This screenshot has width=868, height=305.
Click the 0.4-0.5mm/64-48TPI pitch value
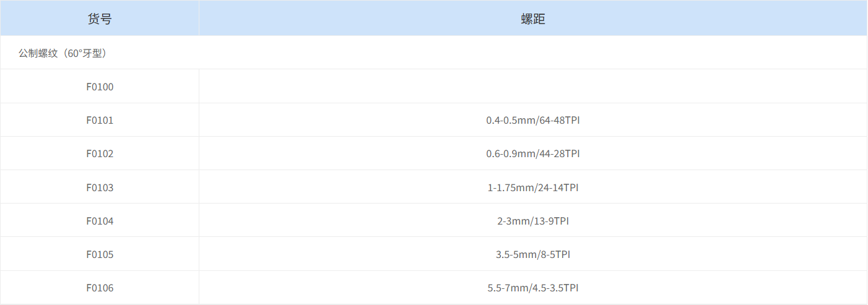coord(532,120)
